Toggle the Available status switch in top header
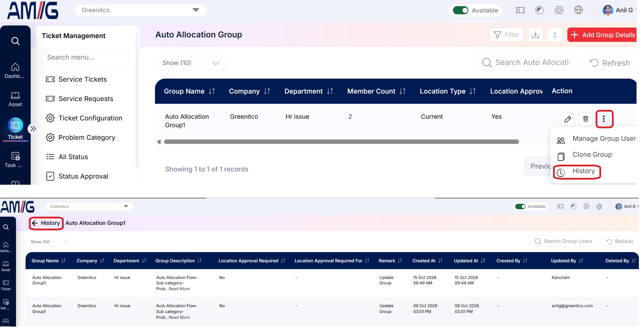This screenshot has height=331, width=644. [460, 10]
